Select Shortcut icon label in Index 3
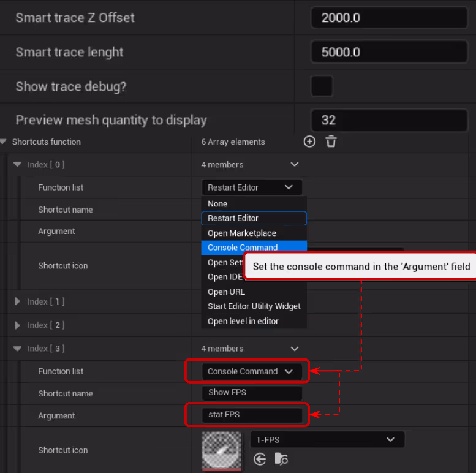Screen dimensions: 476x473 click(x=63, y=450)
